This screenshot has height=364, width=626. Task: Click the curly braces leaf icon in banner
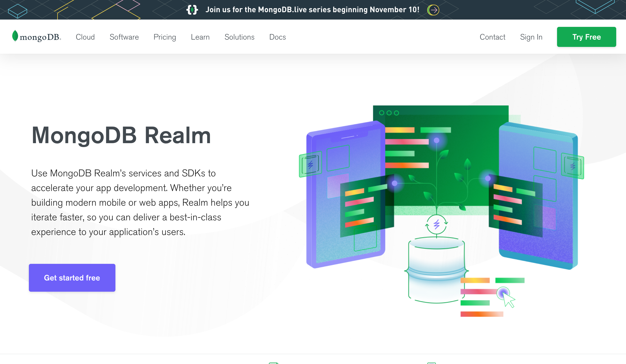[192, 10]
